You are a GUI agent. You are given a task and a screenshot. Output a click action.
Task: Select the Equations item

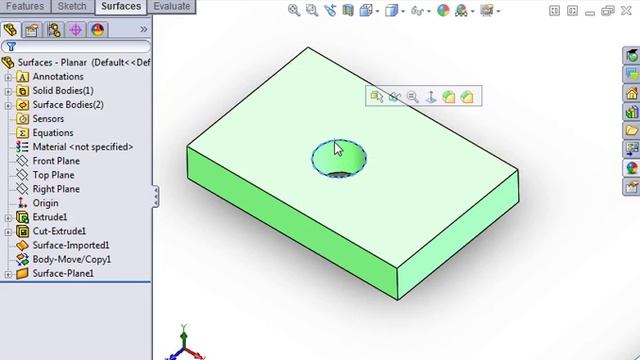[53, 133]
